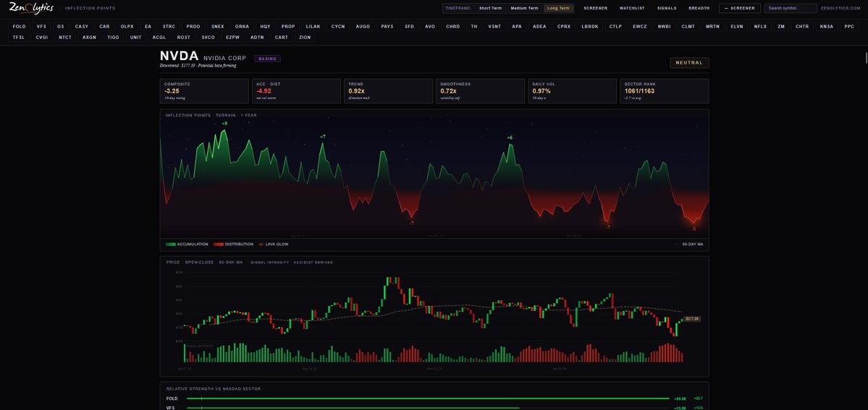The height and width of the screenshot is (410, 868).
Task: Select the FOLD ticker chip
Action: (x=20, y=27)
